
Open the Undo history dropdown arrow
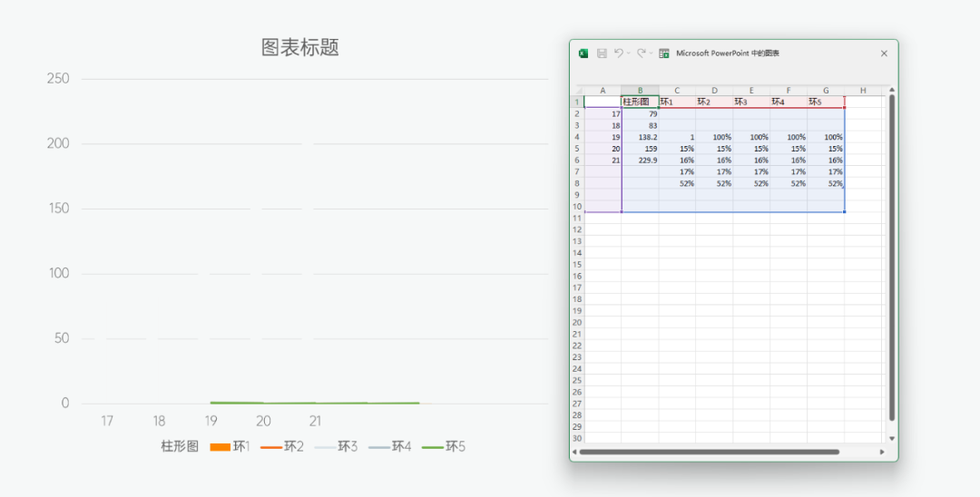point(629,54)
